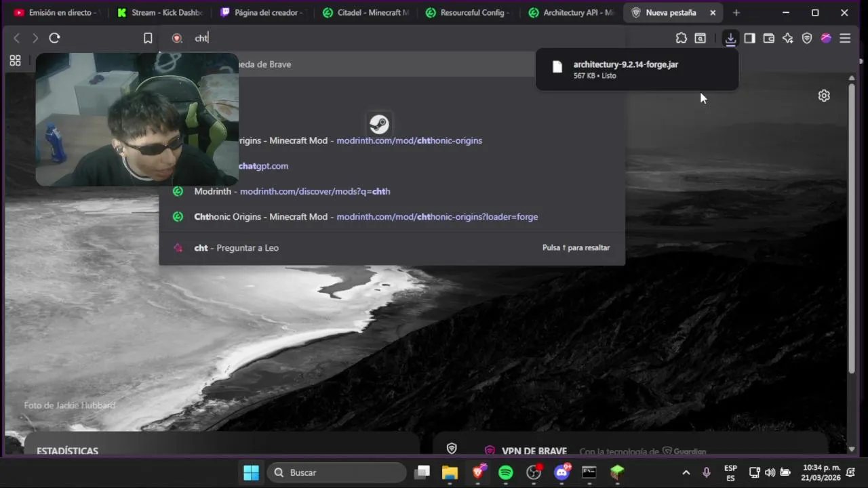
Task: Bookmark this page with the bookmark icon
Action: [148, 39]
